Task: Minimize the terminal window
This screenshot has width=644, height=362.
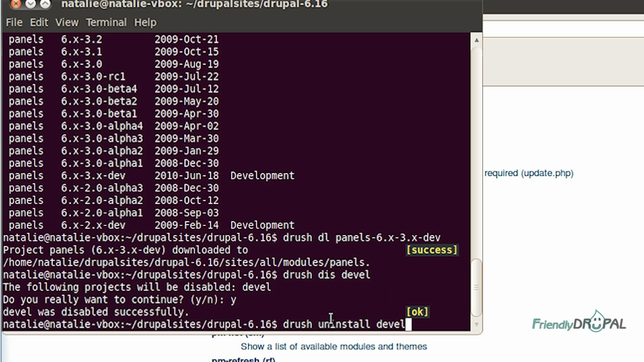Action: tap(30, 5)
